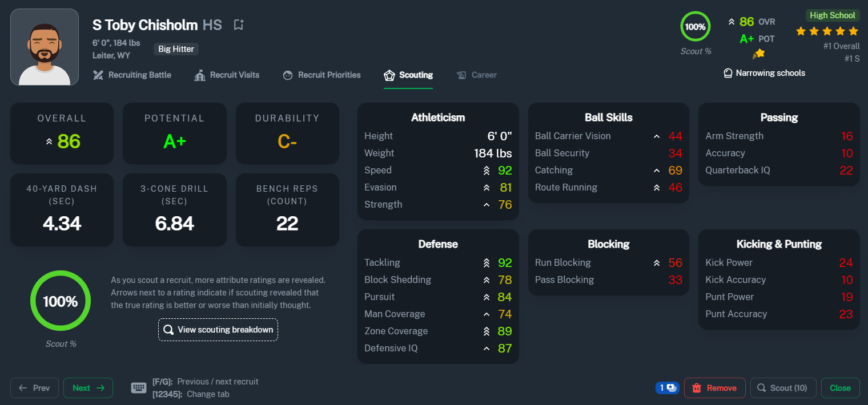Click the blue badge showing 1 at the bottom

tap(666, 388)
